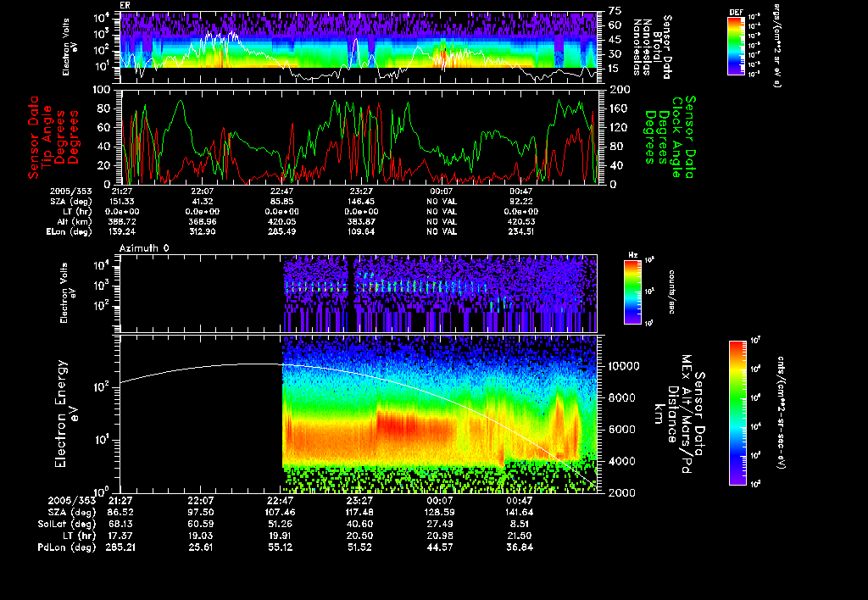The image size is (868, 600).
Task: Select local time value 17.37
Action: [120, 536]
